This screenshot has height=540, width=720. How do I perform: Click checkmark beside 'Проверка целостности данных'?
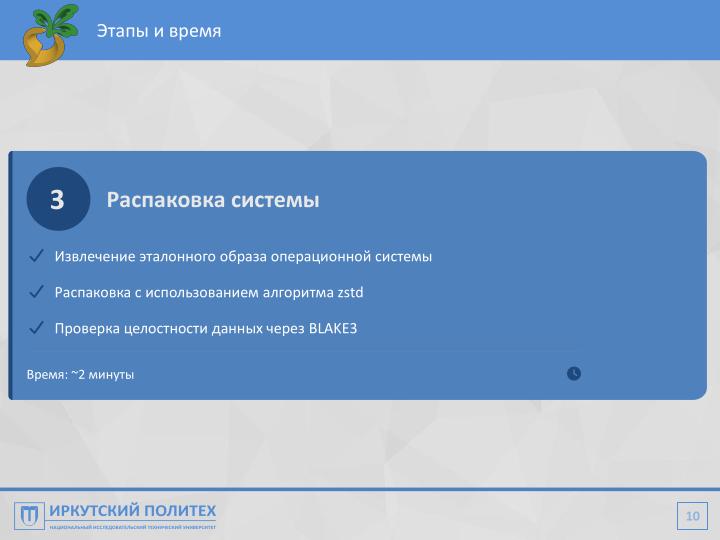coord(36,327)
